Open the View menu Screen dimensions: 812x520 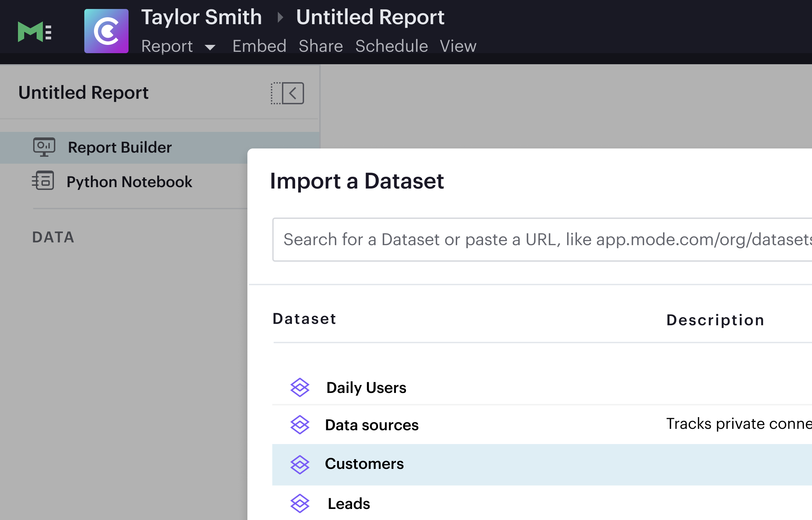tap(458, 46)
